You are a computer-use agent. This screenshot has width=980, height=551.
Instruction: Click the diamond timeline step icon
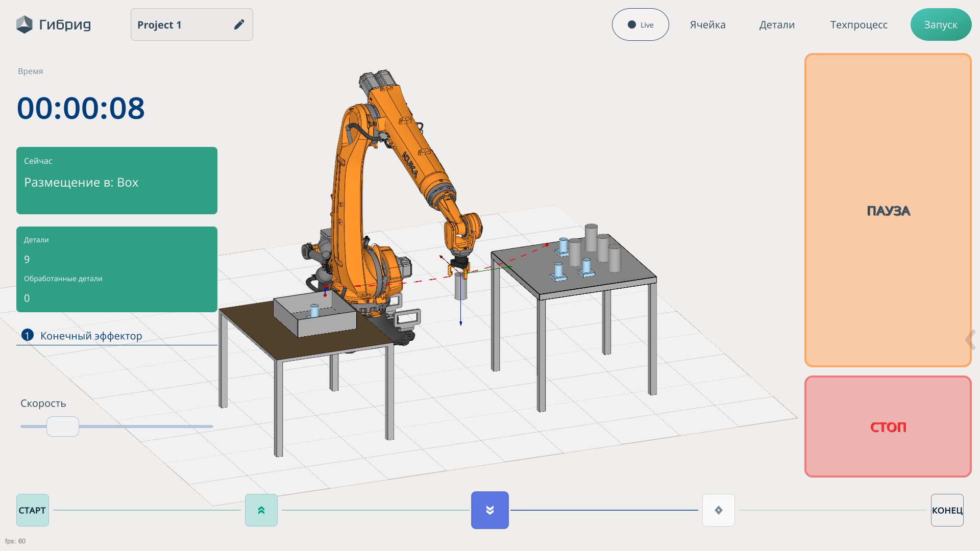(719, 510)
